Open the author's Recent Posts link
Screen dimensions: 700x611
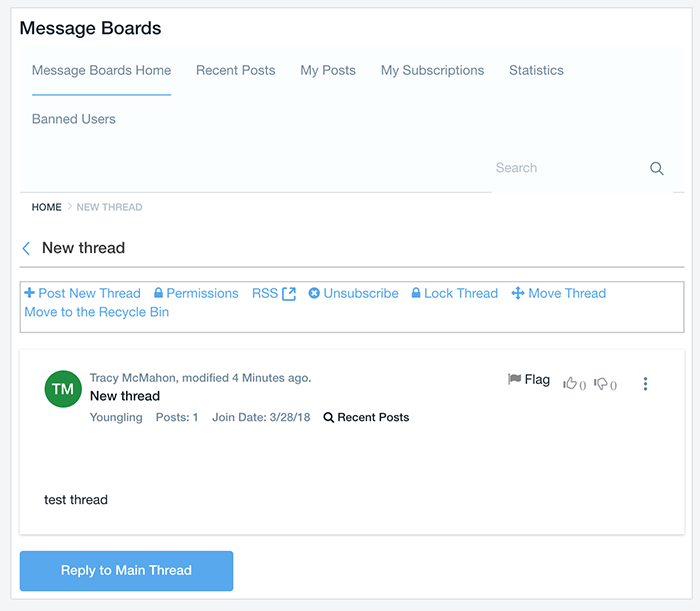[367, 417]
